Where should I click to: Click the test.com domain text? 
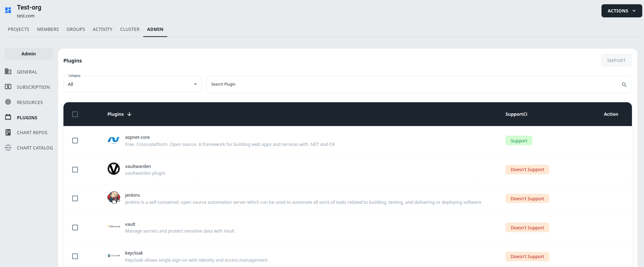[x=26, y=16]
